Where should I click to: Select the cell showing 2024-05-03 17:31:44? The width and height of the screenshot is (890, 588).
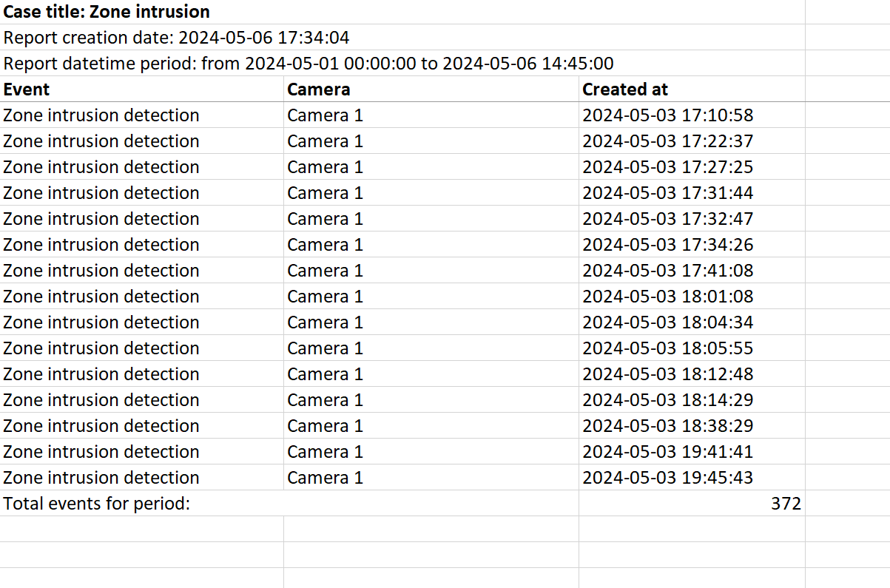pyautogui.click(x=667, y=193)
